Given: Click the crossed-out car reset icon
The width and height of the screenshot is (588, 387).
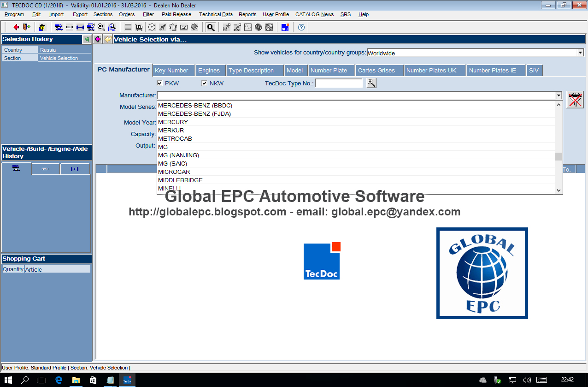Looking at the screenshot, I should click(575, 100).
